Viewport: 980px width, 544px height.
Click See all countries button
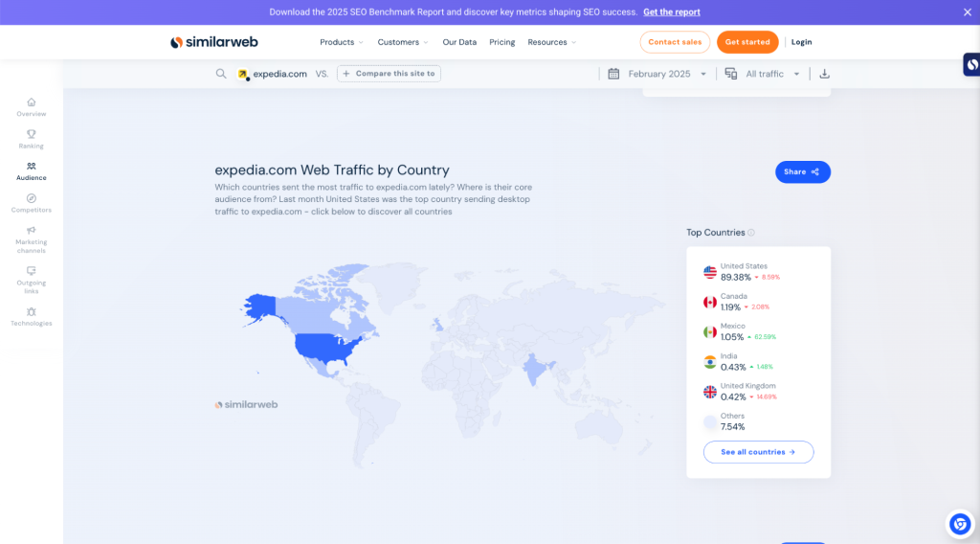758,452
